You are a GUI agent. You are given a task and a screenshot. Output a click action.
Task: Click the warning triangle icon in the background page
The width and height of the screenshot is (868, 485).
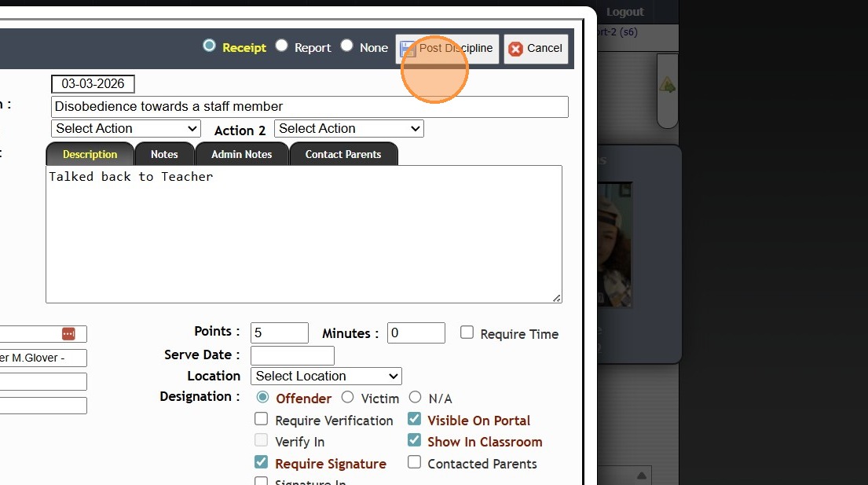pyautogui.click(x=667, y=85)
